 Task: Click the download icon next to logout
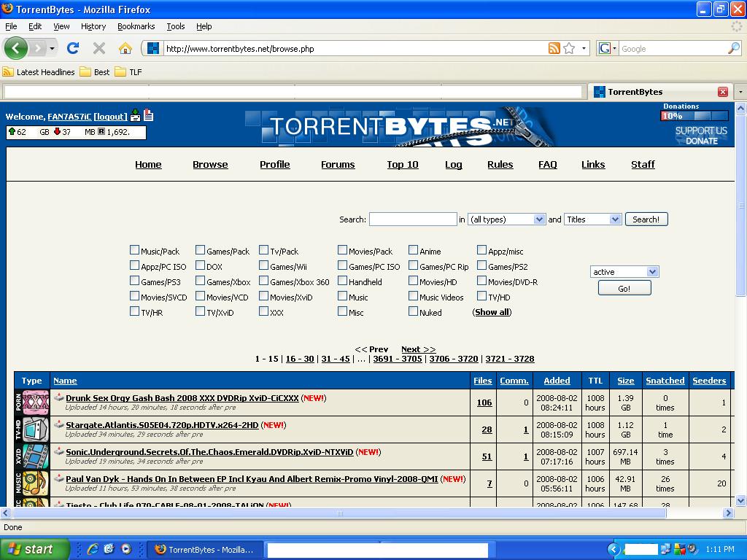click(136, 115)
